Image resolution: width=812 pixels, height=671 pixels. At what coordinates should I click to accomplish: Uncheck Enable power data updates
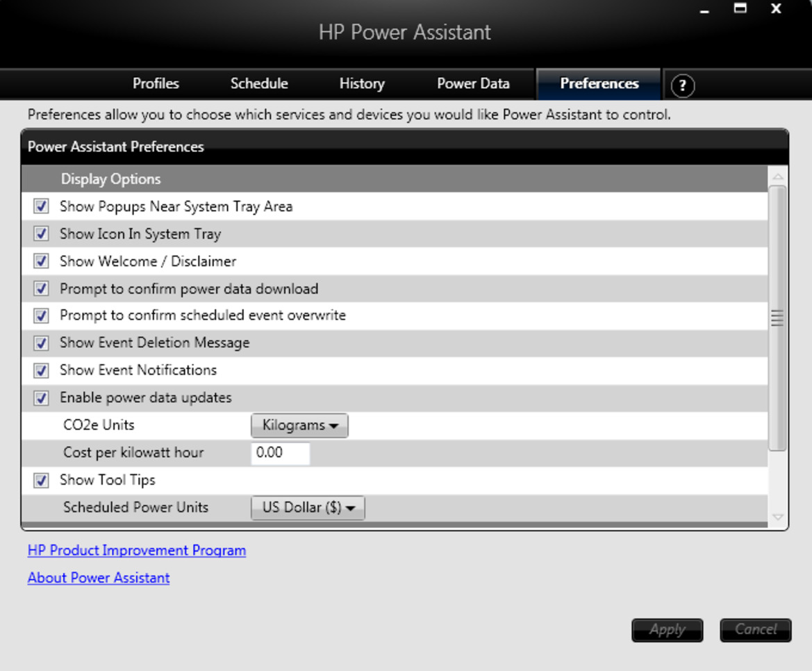coord(42,398)
